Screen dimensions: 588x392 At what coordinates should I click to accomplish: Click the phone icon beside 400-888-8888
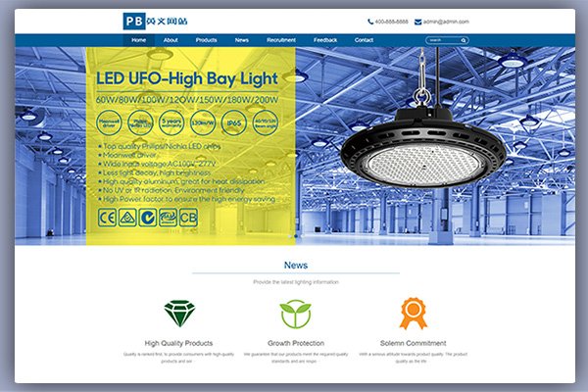click(x=370, y=22)
